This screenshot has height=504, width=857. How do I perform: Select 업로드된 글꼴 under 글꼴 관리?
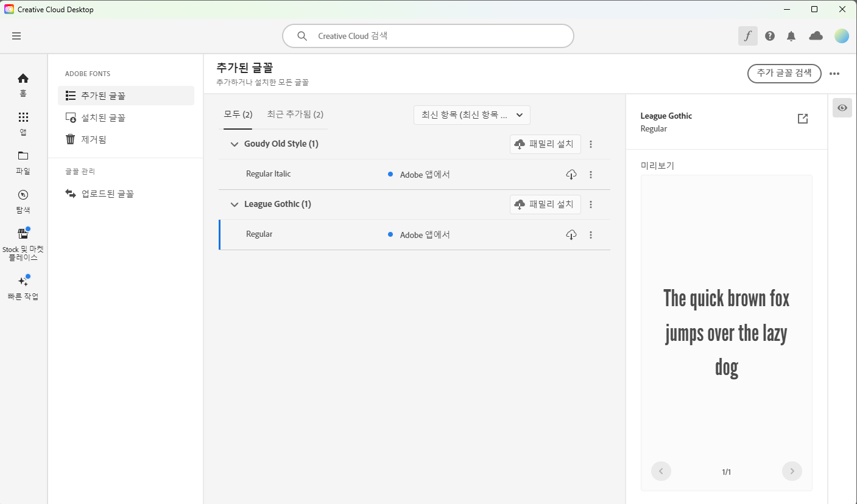[126, 194]
